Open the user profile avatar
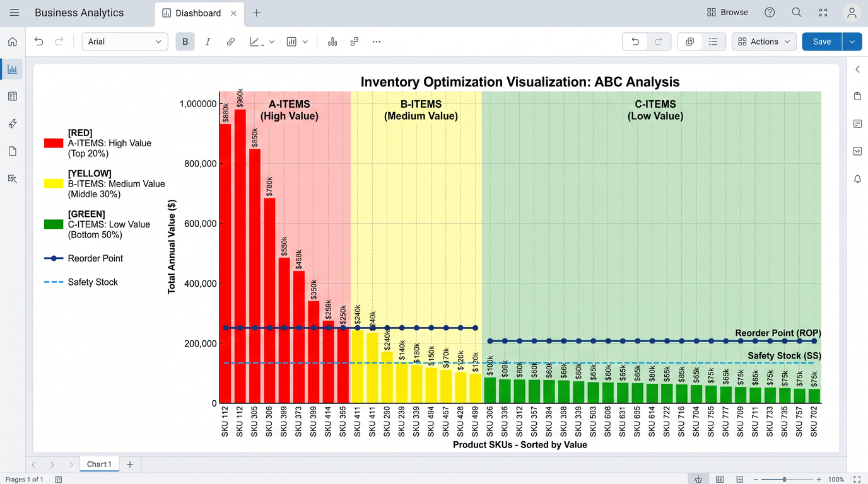This screenshot has height=484, width=868. click(x=852, y=13)
